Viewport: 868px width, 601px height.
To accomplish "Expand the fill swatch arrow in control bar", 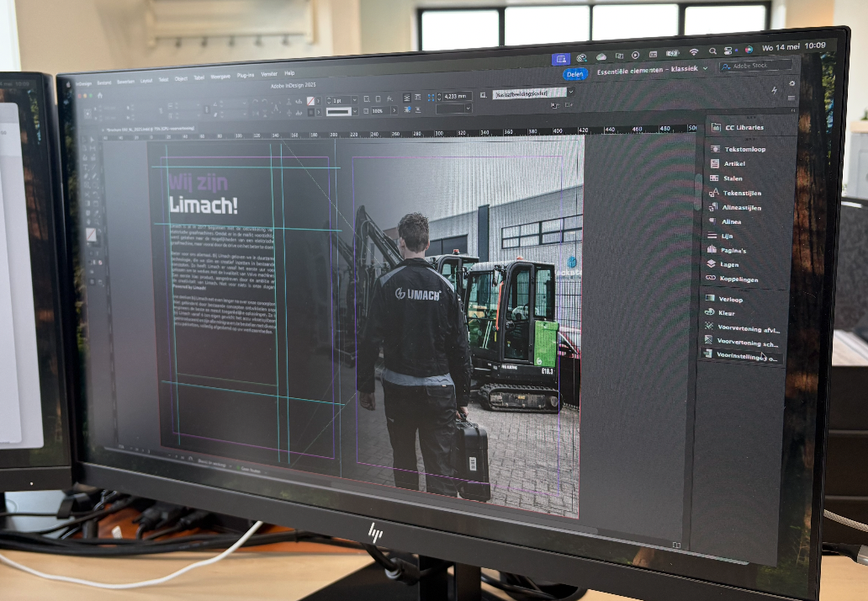I will (318, 101).
